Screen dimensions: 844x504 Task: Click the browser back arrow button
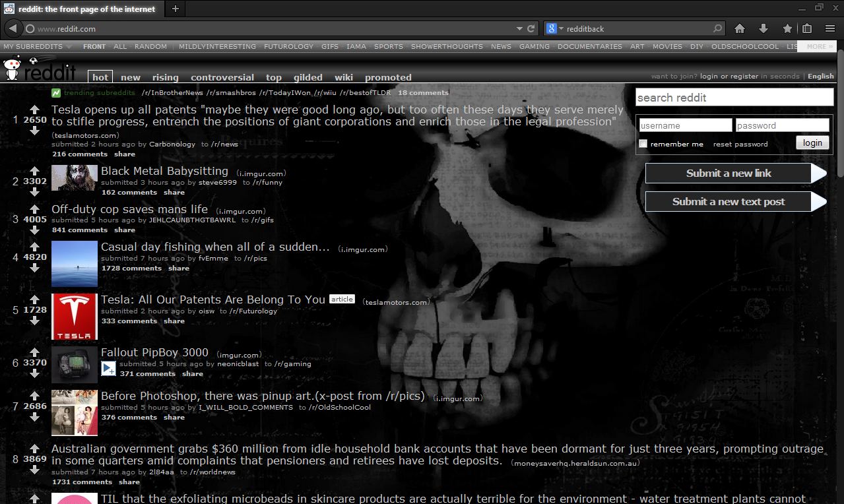13,28
